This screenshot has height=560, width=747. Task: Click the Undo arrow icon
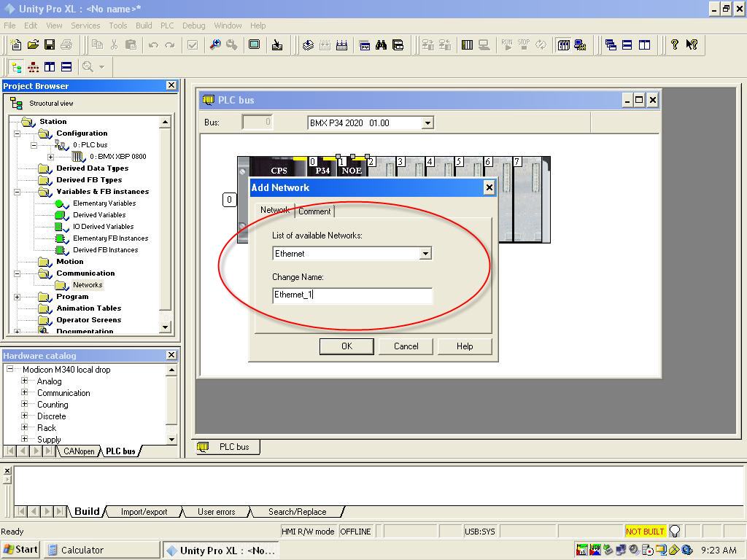[153, 45]
